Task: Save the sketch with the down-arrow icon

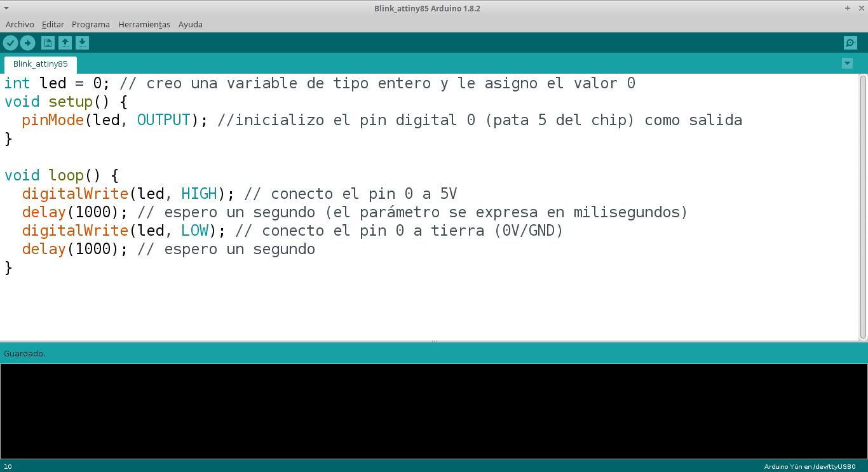Action: (x=82, y=43)
